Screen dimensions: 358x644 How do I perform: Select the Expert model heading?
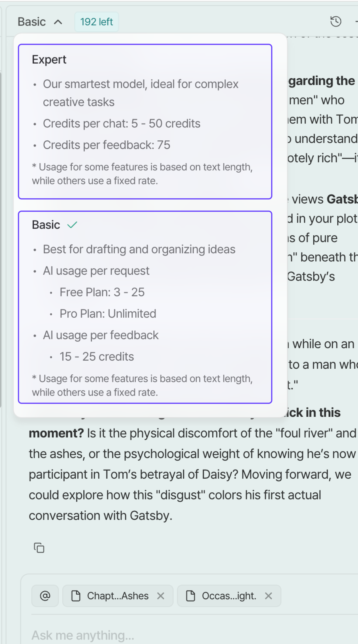tap(49, 60)
